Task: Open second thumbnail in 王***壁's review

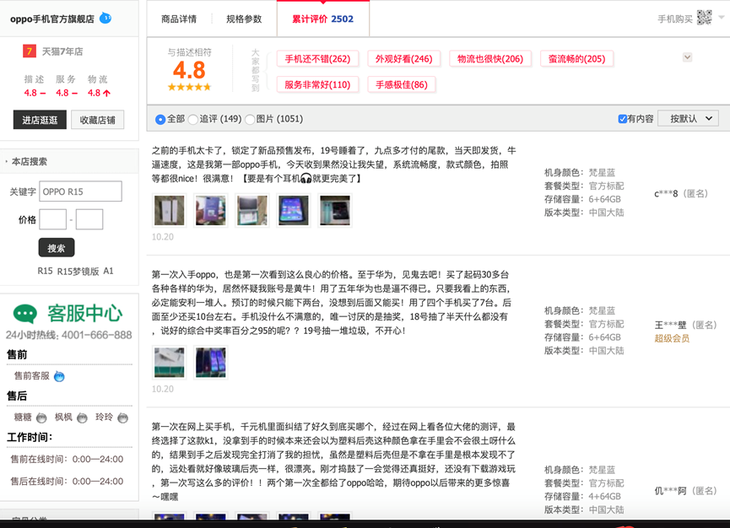Action: coord(211,362)
